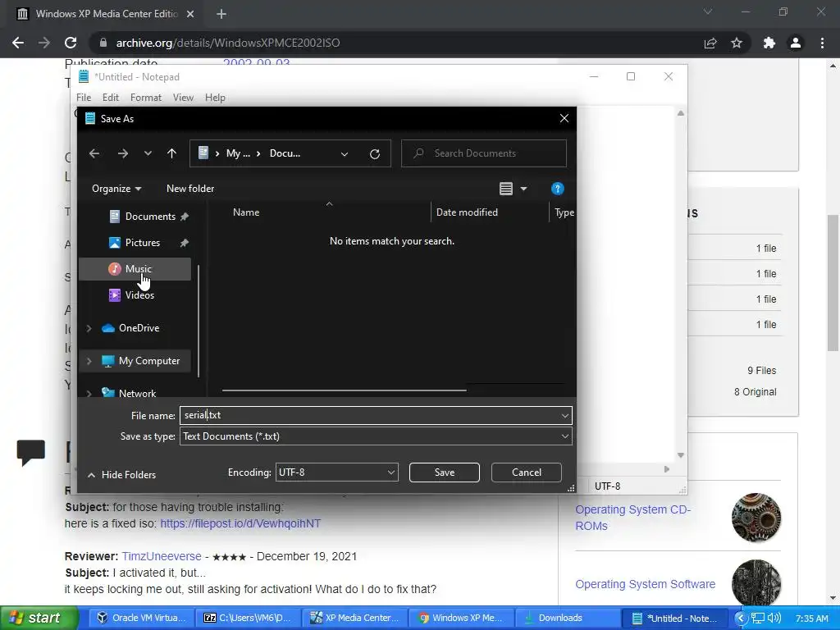Open Operating System CD-ROMs gear thumbnail
Image resolution: width=840 pixels, height=630 pixels.
[756, 518]
